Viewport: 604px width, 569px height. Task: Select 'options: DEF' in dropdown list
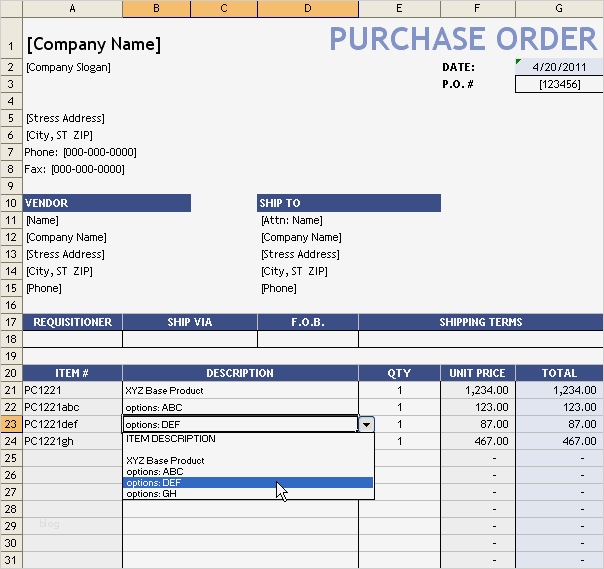(x=248, y=483)
